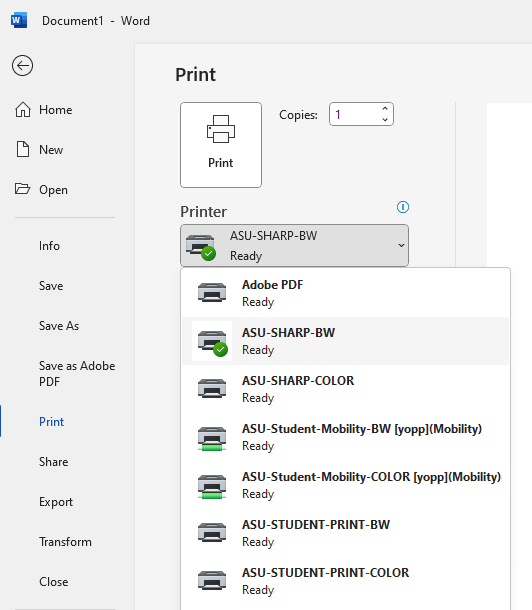This screenshot has height=610, width=532.
Task: Select Adobe PDF printer from list
Action: [345, 293]
